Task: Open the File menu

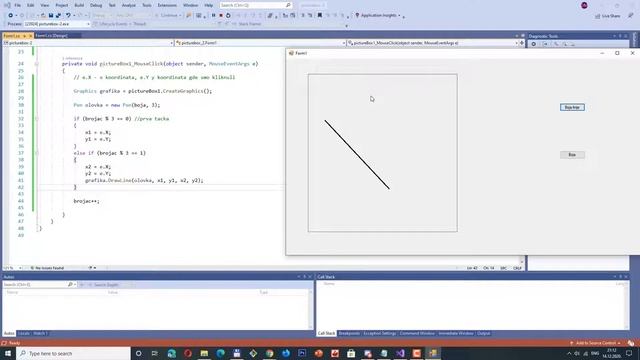Action: (17, 5)
